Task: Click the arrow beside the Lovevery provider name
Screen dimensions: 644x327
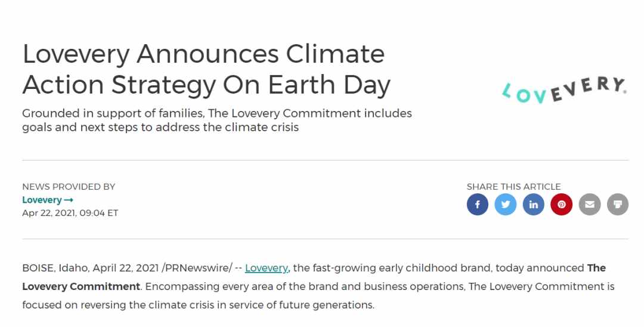Action: (69, 200)
